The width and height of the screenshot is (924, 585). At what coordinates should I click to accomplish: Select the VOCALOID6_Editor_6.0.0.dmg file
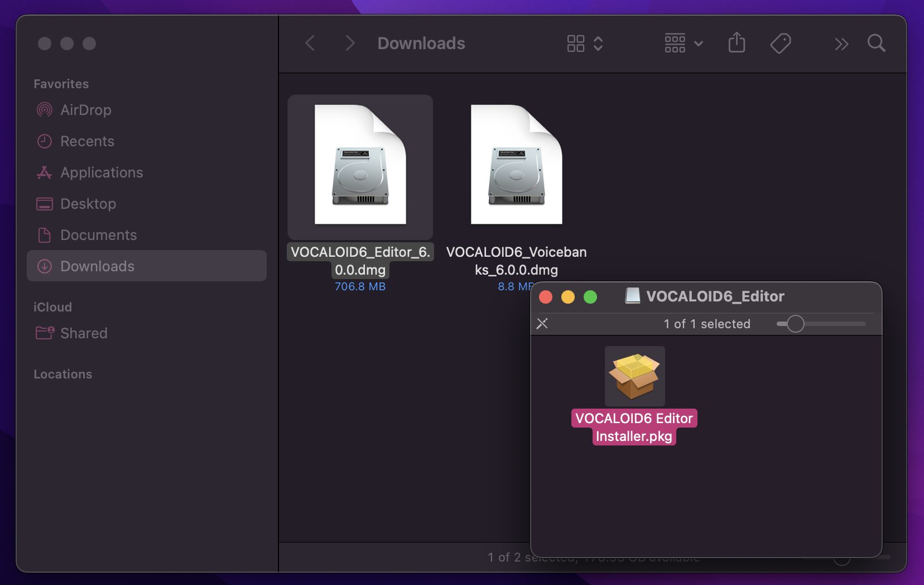(360, 166)
